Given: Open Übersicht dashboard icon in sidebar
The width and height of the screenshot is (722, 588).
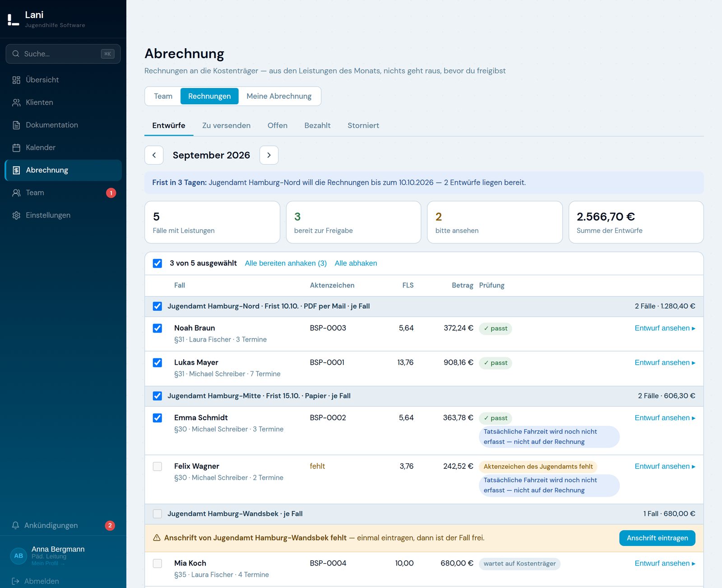Looking at the screenshot, I should 16,80.
